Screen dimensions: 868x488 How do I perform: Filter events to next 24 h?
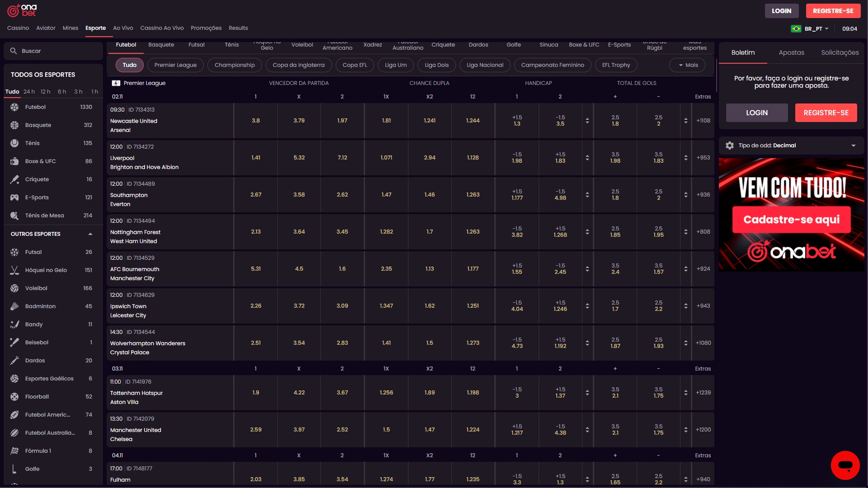pyautogui.click(x=29, y=92)
